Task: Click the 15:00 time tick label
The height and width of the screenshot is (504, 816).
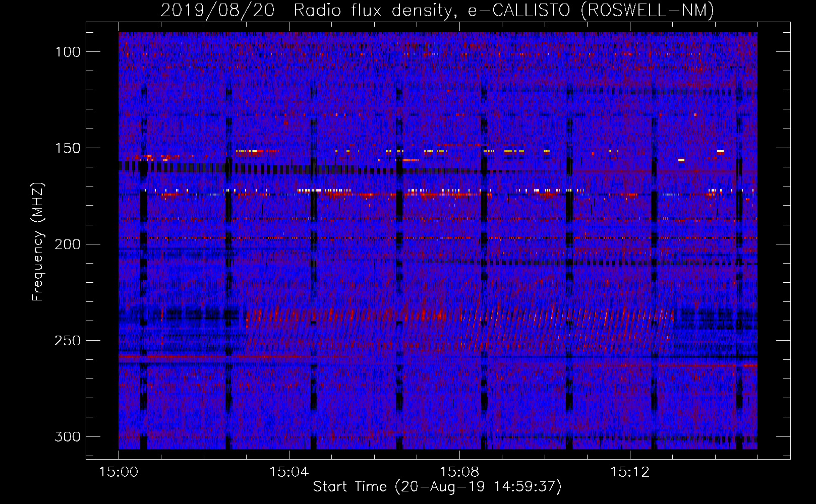Action: click(119, 472)
